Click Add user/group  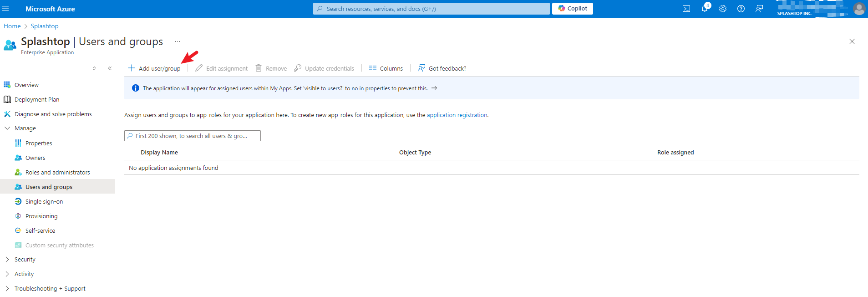154,68
